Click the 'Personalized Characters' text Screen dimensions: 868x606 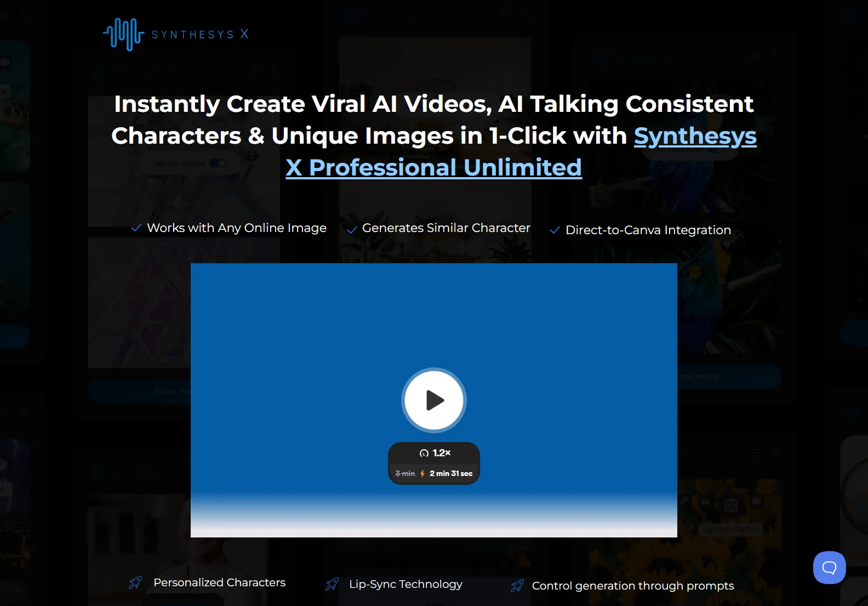pyautogui.click(x=219, y=582)
